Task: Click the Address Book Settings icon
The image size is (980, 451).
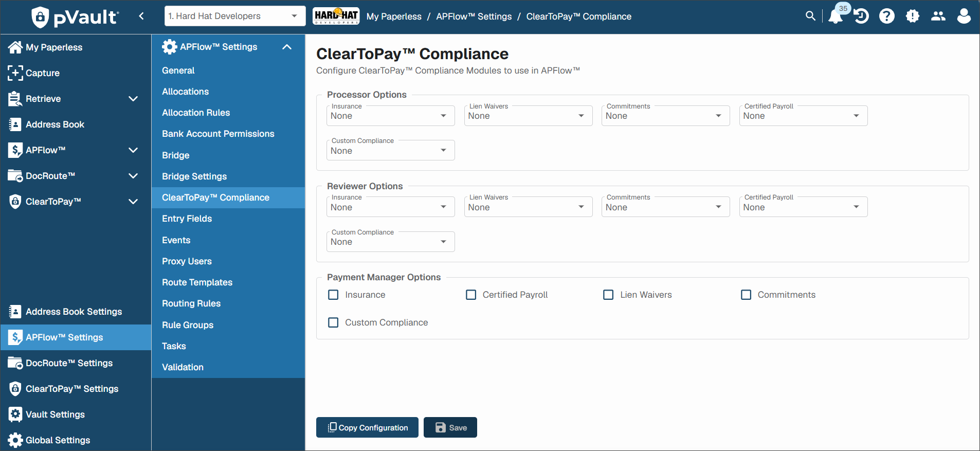Action: tap(15, 312)
